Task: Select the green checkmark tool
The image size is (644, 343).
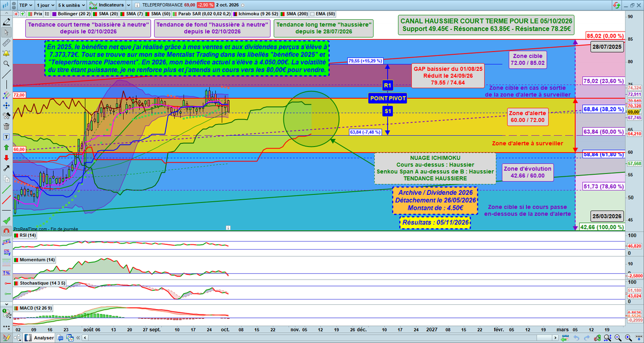Action: click(6, 220)
